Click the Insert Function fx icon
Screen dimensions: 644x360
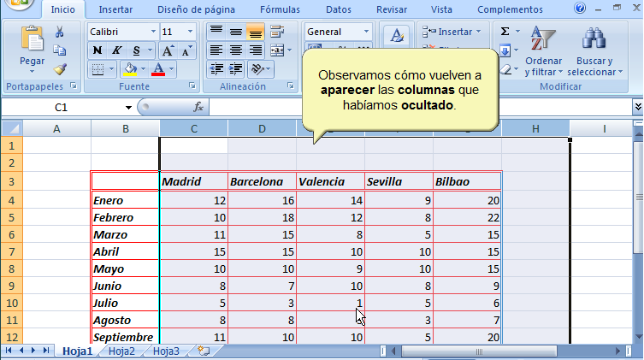click(198, 107)
